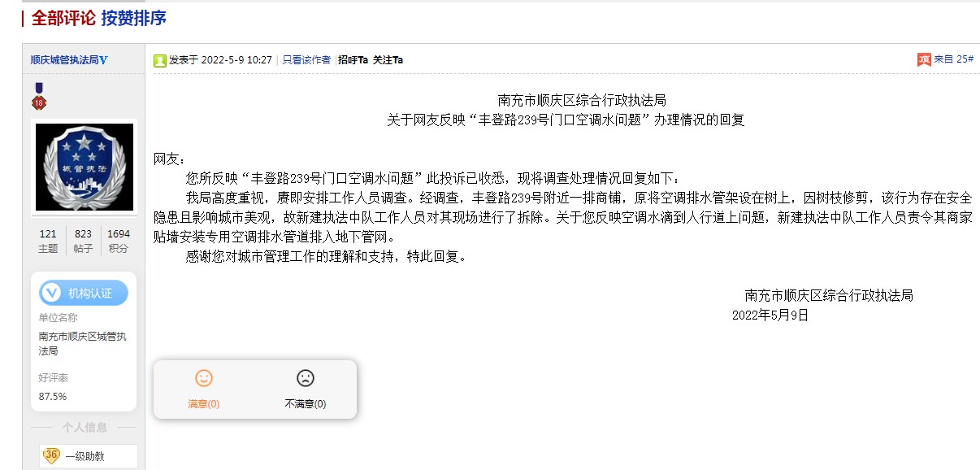The image size is (980, 470).
Task: View the user's 1694 积分 points
Action: (x=119, y=241)
